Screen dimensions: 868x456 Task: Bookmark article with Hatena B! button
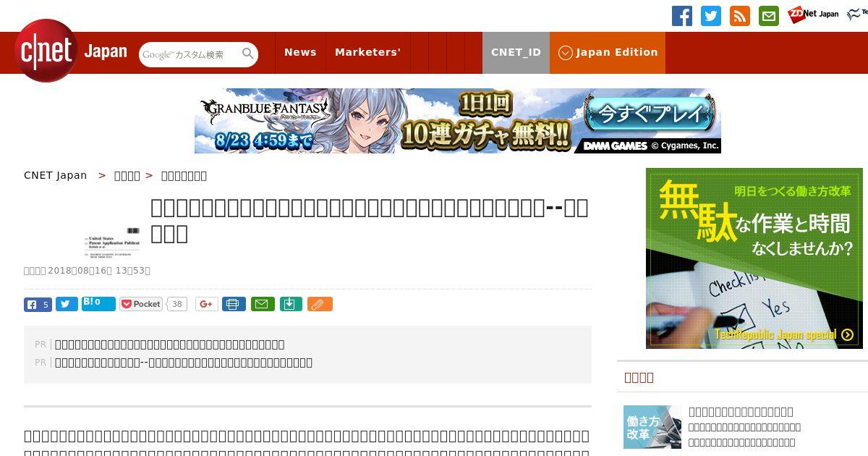point(98,304)
